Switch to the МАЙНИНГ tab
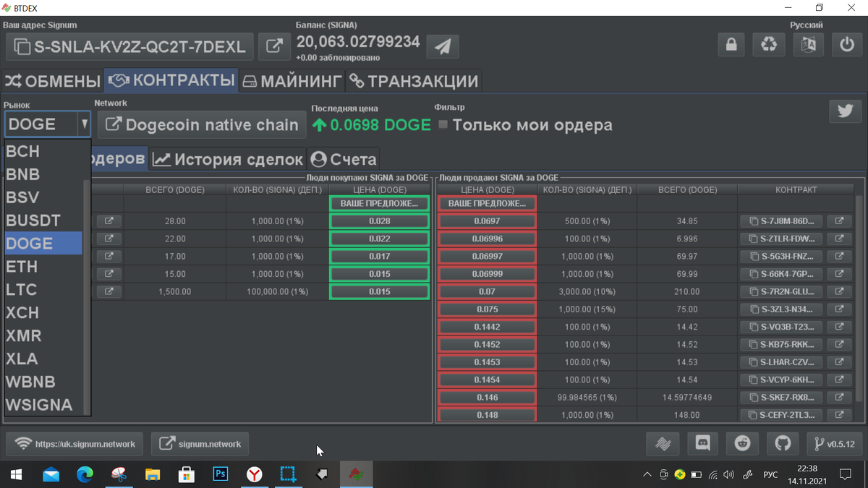 pos(292,80)
